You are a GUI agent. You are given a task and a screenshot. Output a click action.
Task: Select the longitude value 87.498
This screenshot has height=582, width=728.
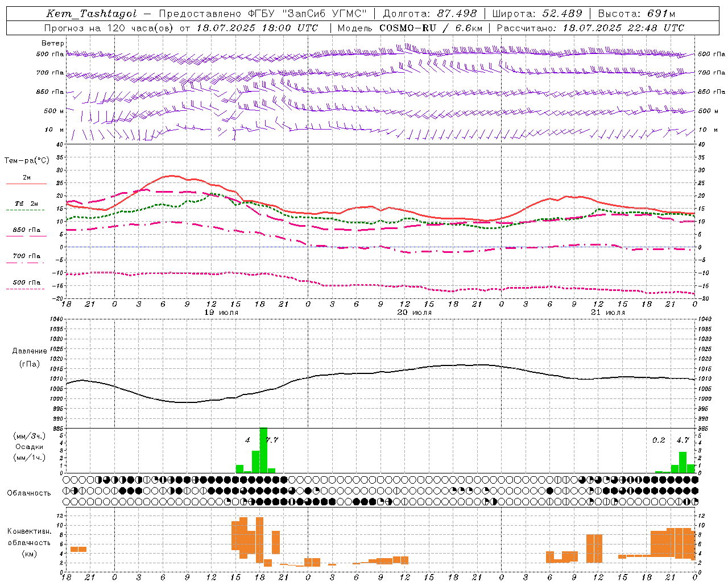coord(457,14)
